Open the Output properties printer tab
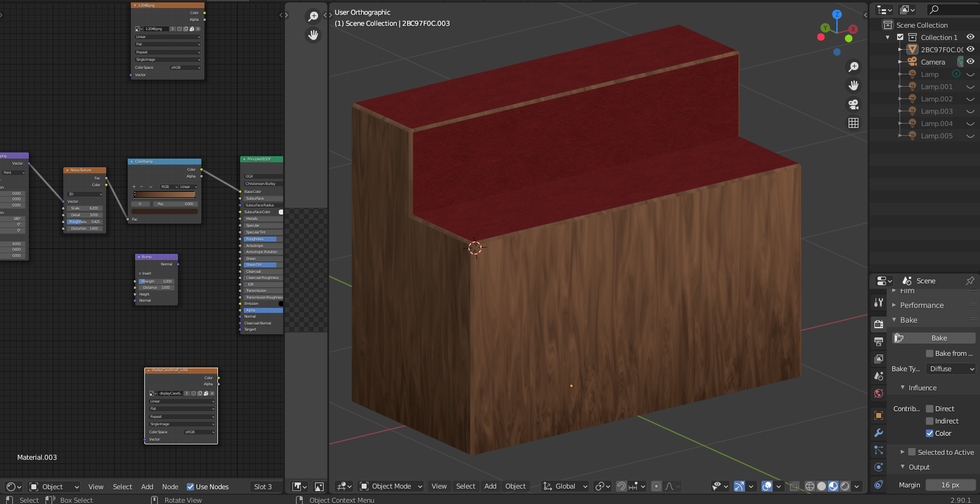The height and width of the screenshot is (504, 980). (879, 341)
